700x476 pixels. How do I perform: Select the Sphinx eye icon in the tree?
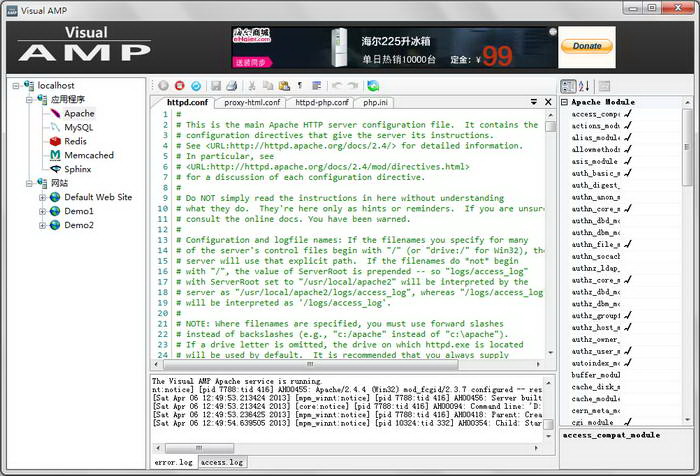coord(55,169)
